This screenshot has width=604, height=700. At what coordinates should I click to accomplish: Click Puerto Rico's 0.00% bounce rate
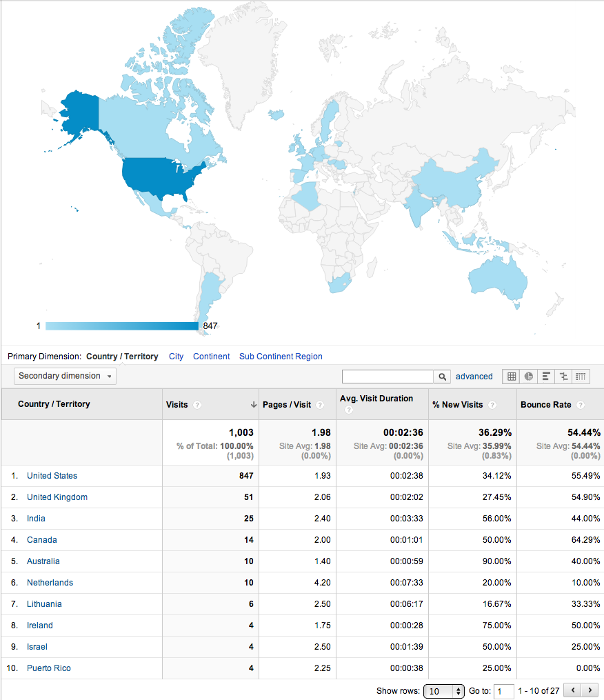pos(588,669)
